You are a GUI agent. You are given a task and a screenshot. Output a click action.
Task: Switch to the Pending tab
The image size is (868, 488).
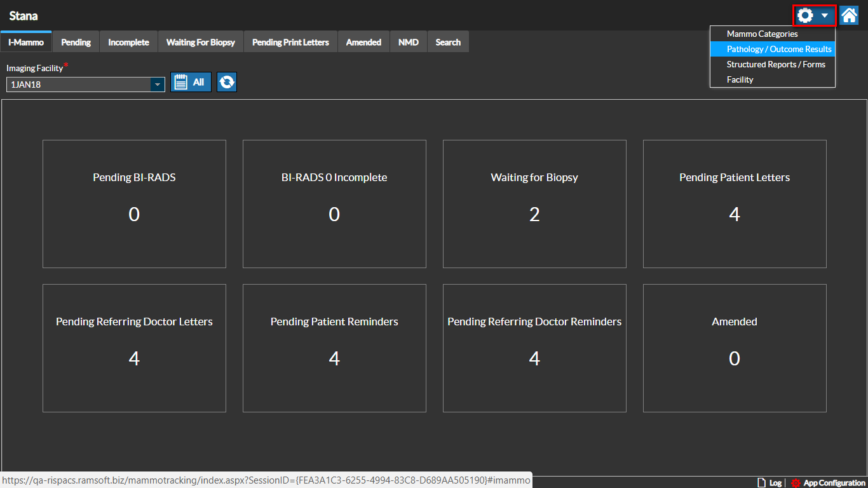[x=76, y=42]
